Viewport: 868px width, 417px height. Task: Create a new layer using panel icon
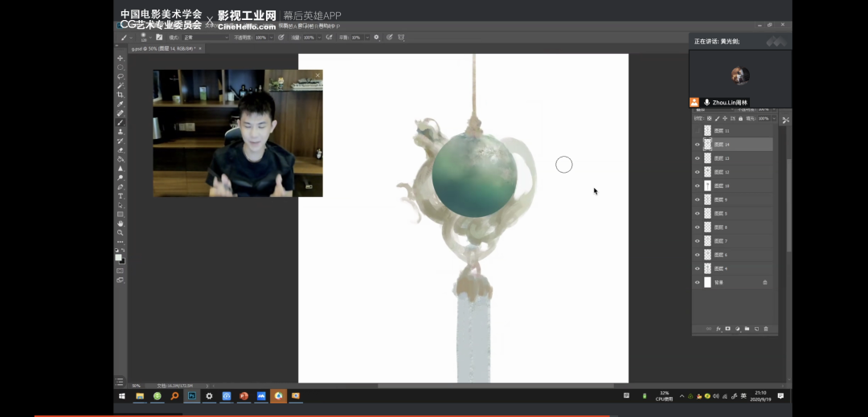pyautogui.click(x=756, y=329)
